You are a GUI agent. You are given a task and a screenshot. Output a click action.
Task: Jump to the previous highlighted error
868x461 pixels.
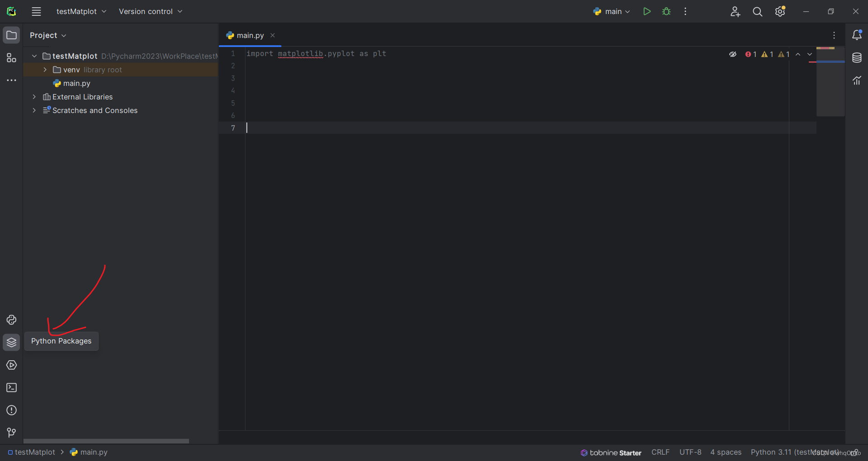click(798, 54)
